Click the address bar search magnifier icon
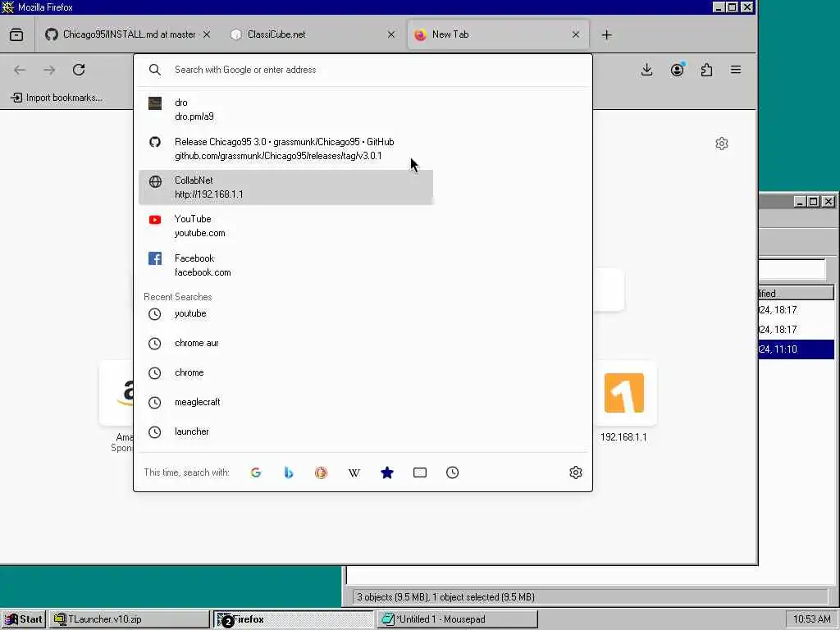The image size is (840, 630). point(155,70)
